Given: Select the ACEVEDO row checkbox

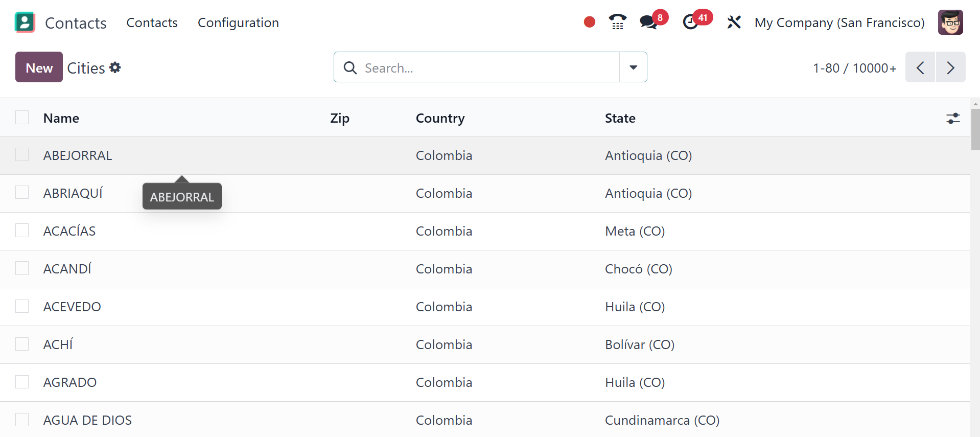Looking at the screenshot, I should pos(22,306).
